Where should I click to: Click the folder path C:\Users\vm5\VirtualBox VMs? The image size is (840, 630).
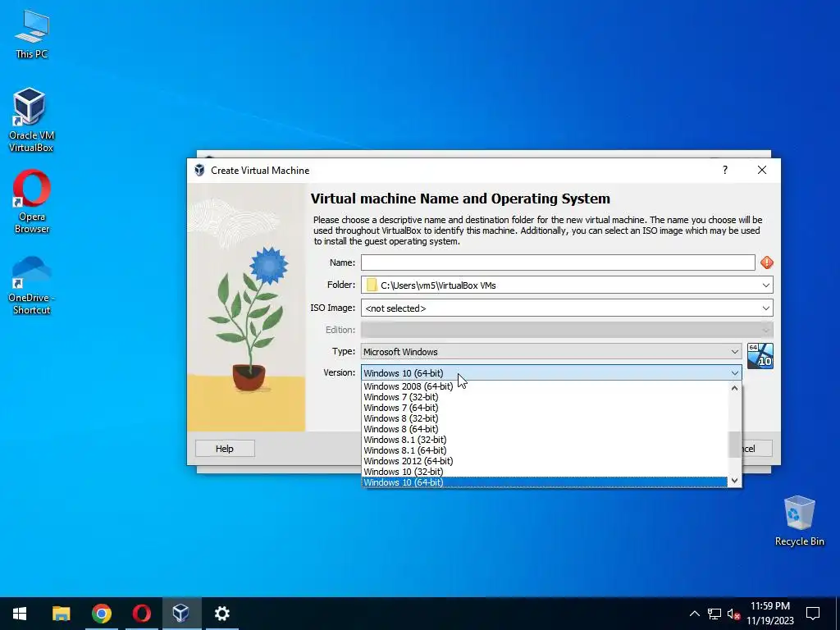438,285
